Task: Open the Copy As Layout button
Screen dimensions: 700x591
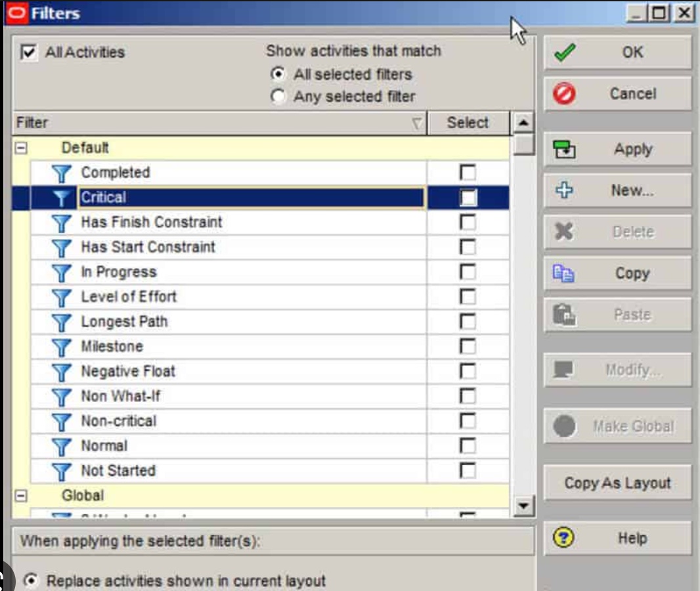Action: click(617, 483)
